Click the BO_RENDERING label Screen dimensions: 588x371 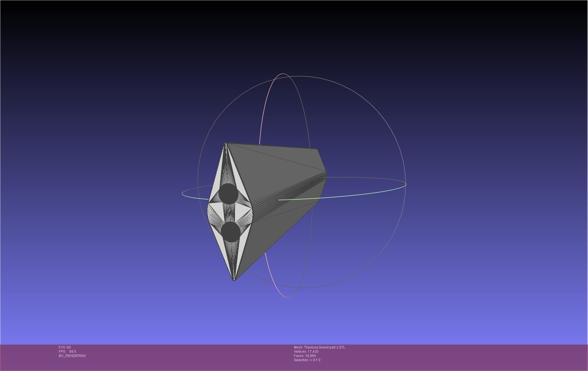pyautogui.click(x=72, y=356)
